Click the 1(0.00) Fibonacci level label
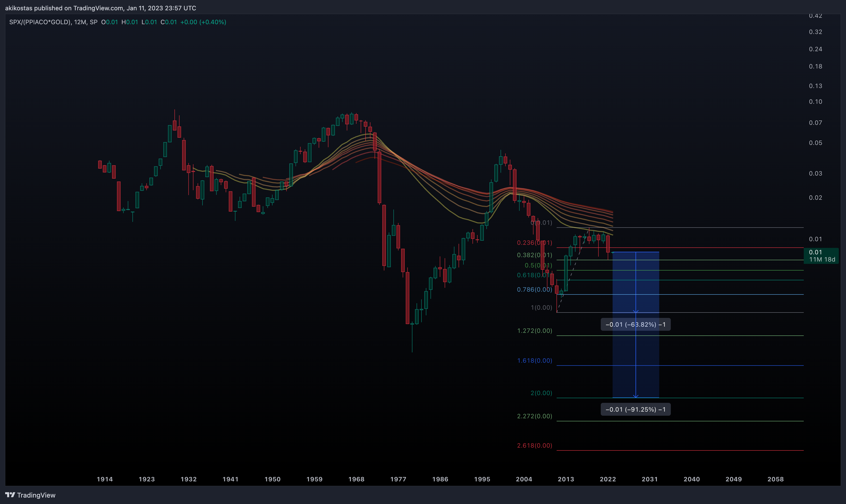This screenshot has width=846, height=504. 542,307
